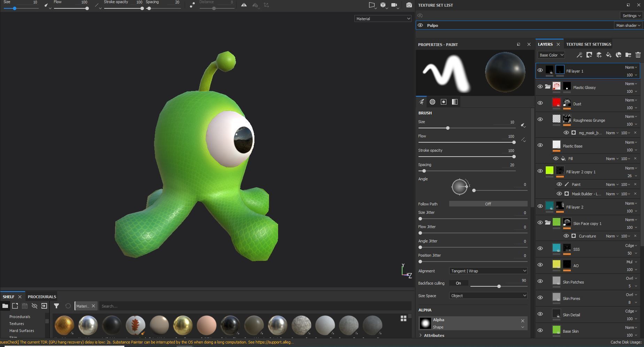Open the smart material icon menu in Layers
Screen dimensions: 644x347
pos(619,55)
